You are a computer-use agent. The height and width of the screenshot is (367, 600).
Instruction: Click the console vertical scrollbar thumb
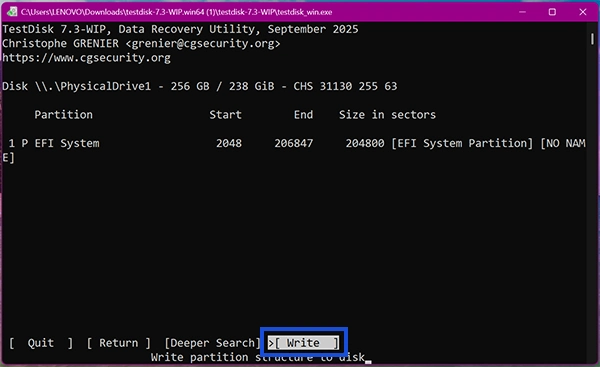point(592,39)
